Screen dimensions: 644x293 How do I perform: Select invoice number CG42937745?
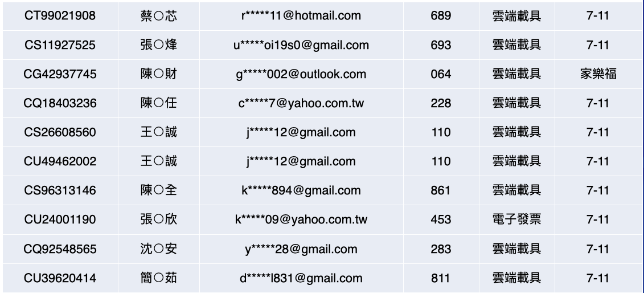point(60,74)
